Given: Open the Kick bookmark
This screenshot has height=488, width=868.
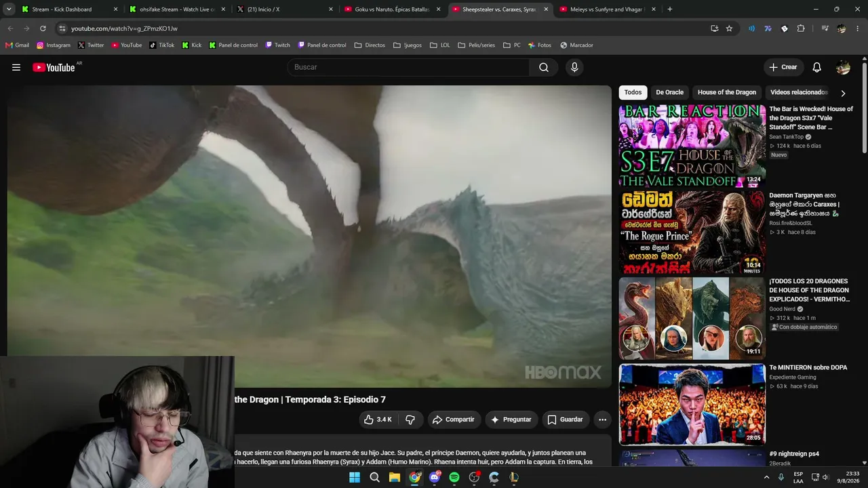Looking at the screenshot, I should click(192, 45).
